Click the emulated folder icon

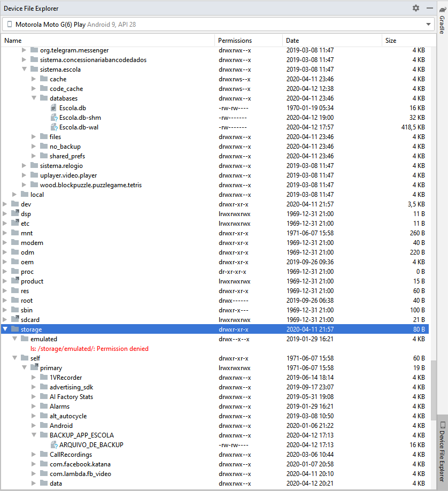tap(25, 339)
